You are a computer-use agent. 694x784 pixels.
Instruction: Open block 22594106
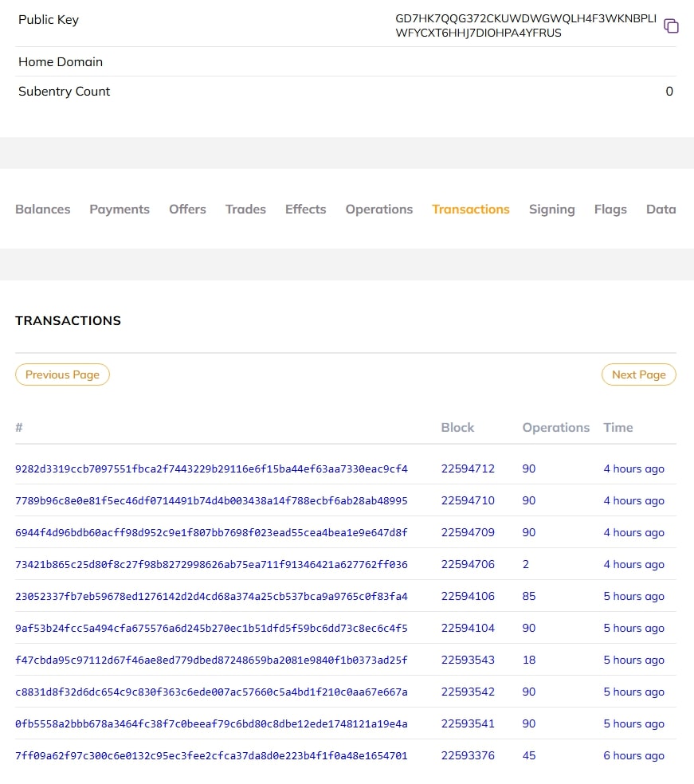tap(468, 597)
